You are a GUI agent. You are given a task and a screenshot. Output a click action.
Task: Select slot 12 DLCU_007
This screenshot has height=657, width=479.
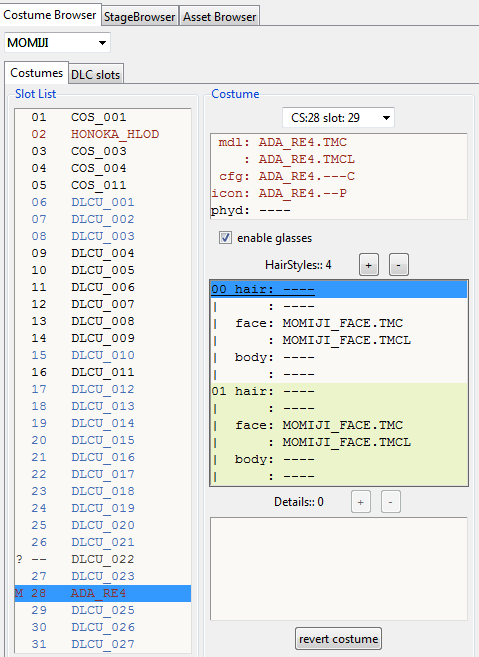(103, 304)
